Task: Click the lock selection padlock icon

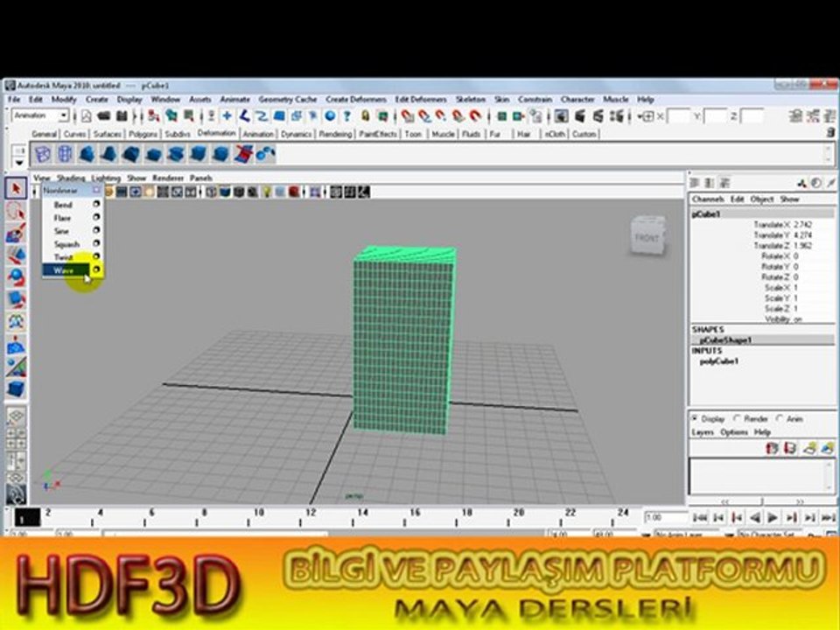Action: pos(366,116)
